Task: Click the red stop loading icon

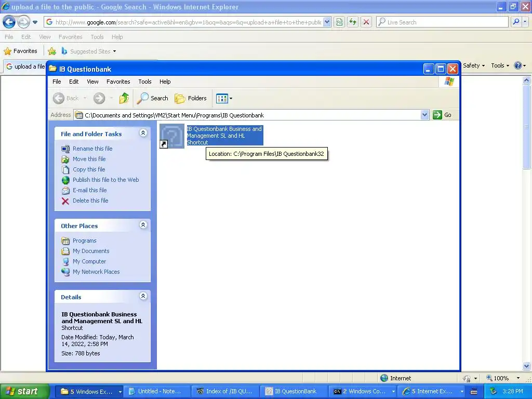Action: (366, 22)
